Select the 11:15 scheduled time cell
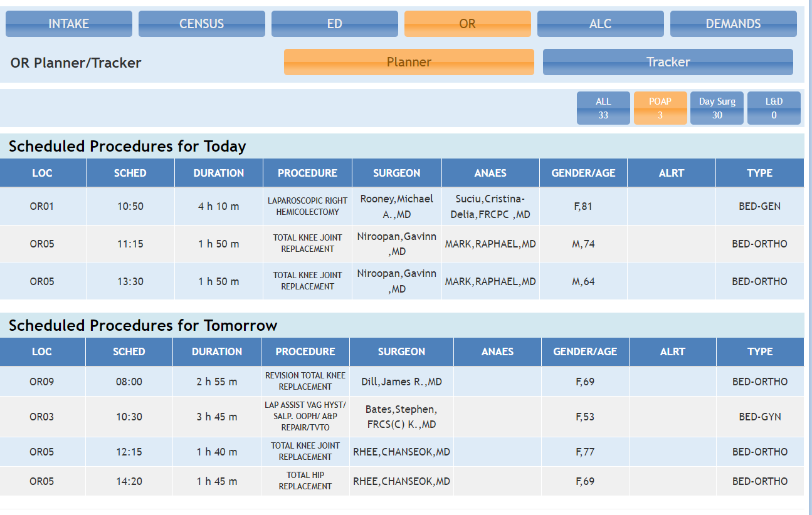The width and height of the screenshot is (812, 515). (130, 244)
